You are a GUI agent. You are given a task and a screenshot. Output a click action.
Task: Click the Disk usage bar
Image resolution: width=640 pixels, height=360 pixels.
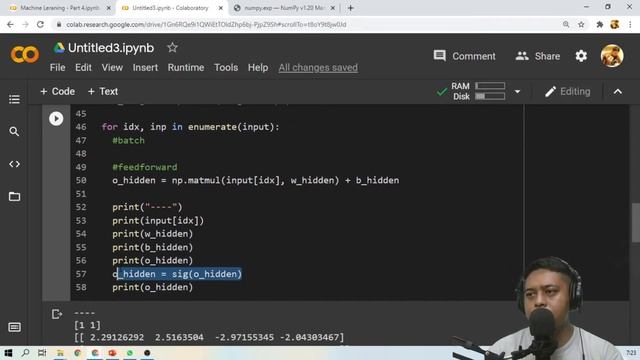pyautogui.click(x=490, y=96)
